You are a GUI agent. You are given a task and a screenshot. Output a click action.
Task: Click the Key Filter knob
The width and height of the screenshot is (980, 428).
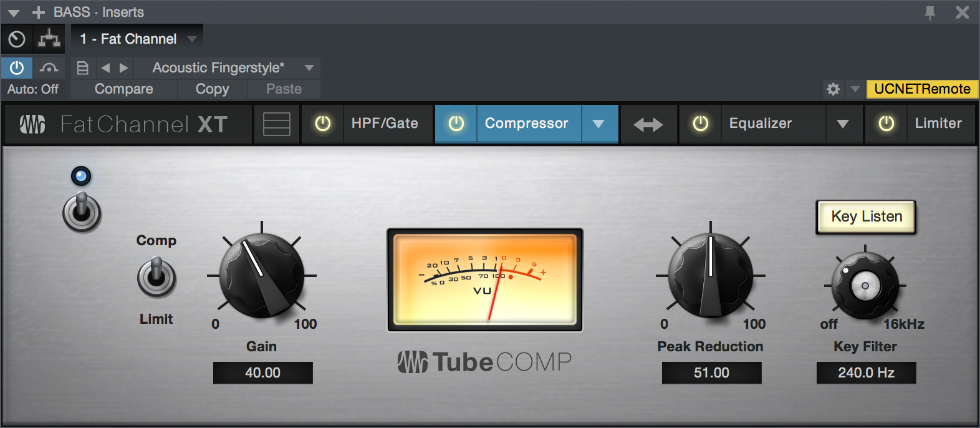coord(865,286)
